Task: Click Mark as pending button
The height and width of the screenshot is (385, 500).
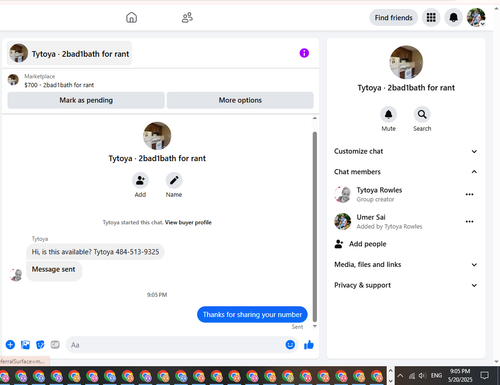Action: coord(86,100)
